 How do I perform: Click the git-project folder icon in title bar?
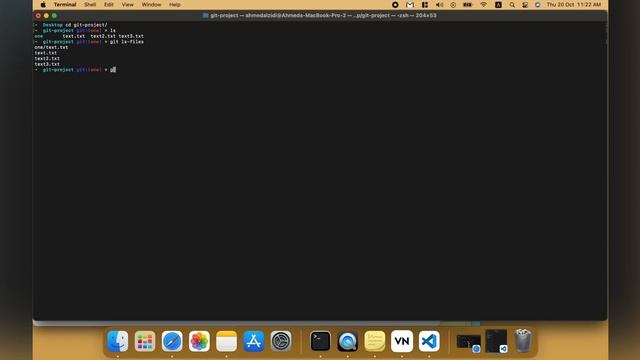click(206, 16)
